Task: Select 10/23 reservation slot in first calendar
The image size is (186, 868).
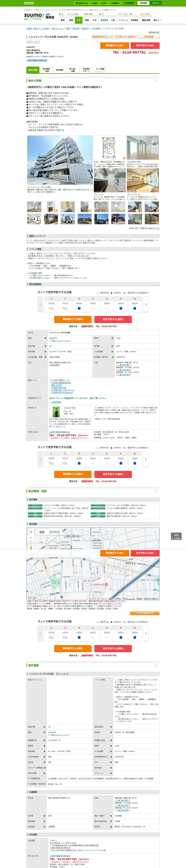Action: tap(121, 308)
